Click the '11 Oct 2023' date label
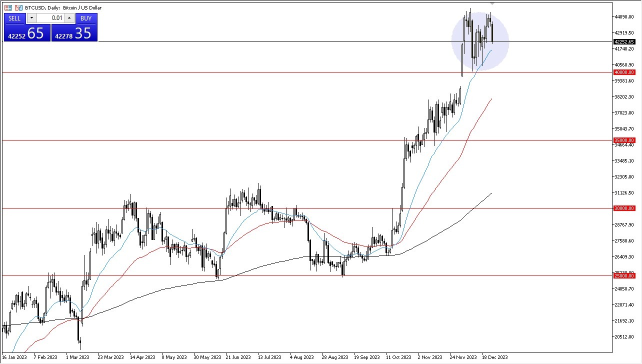642x364 pixels. pyautogui.click(x=398, y=357)
